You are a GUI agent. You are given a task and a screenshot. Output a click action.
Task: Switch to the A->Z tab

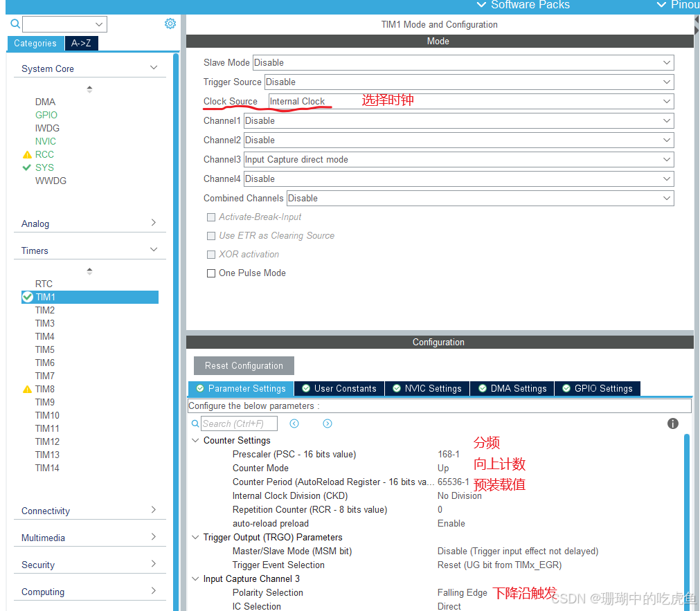coord(81,44)
